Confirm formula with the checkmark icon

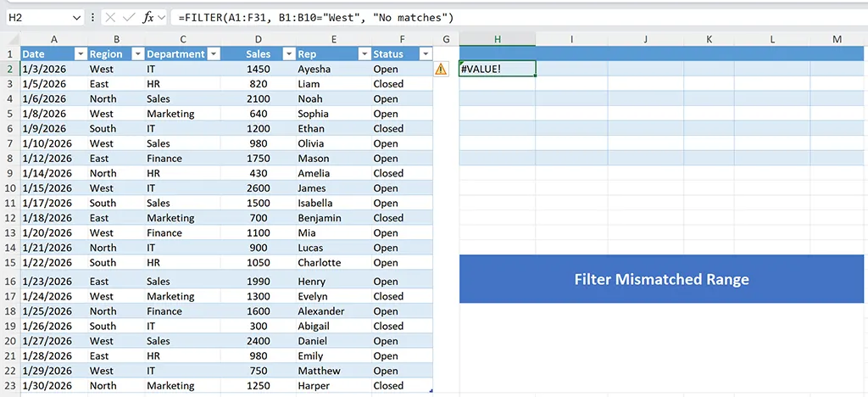(x=129, y=18)
